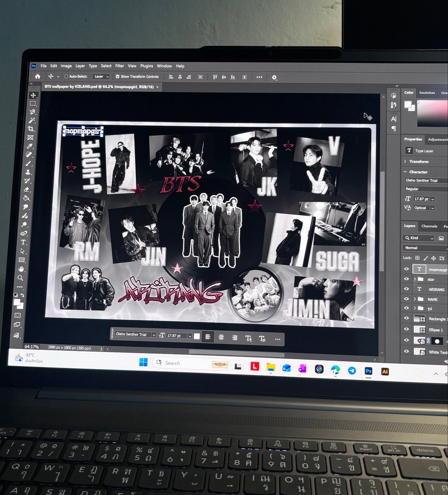Hide the White Text layer

pos(406,351)
